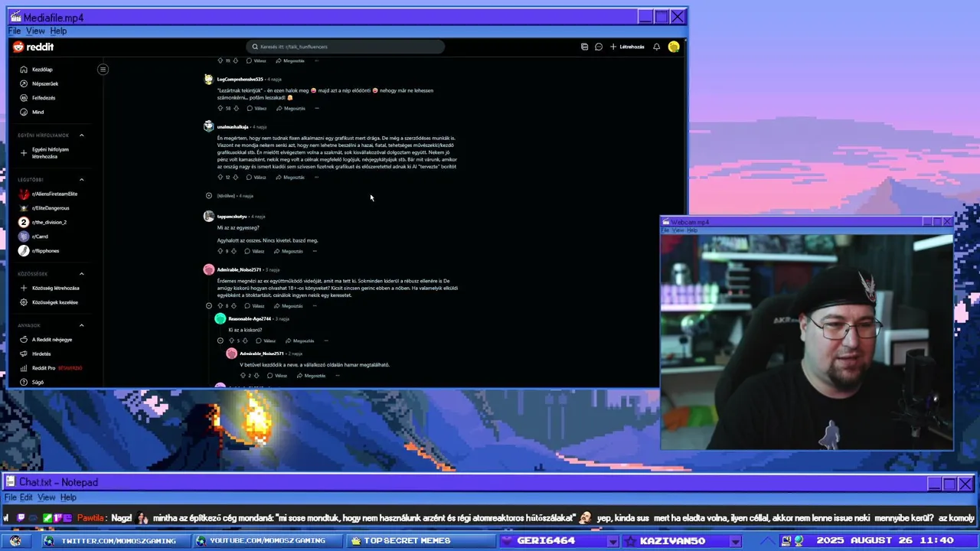
Task: Click the Reddit search field
Action: point(345,47)
